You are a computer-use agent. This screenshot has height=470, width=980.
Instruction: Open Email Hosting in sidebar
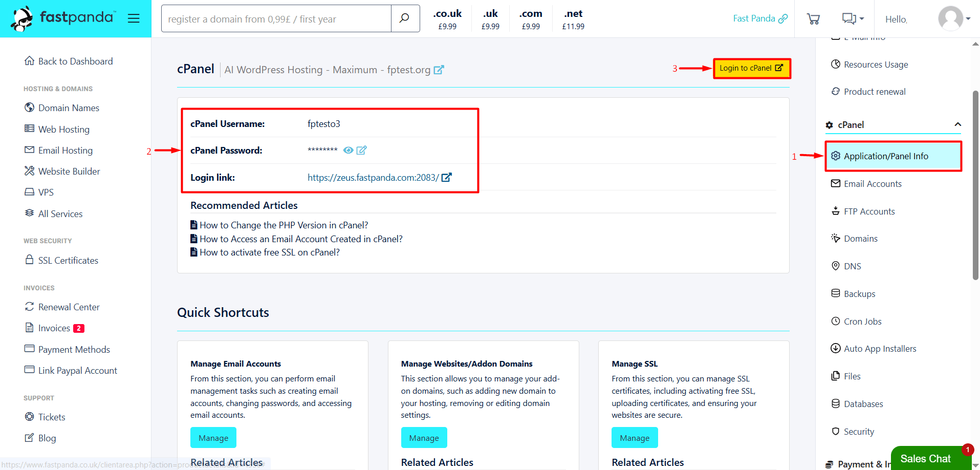click(x=58, y=150)
